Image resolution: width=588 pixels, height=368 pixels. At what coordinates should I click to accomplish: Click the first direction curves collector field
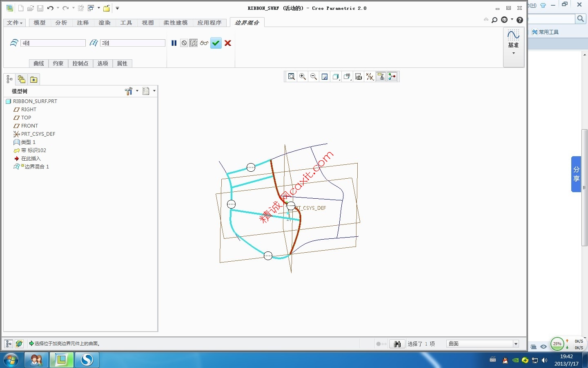click(x=53, y=43)
